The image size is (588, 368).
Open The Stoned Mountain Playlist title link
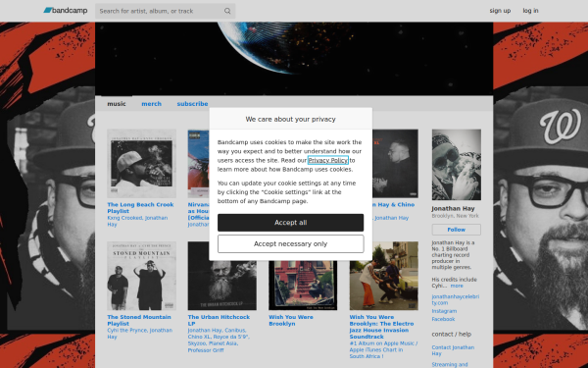pyautogui.click(x=139, y=320)
